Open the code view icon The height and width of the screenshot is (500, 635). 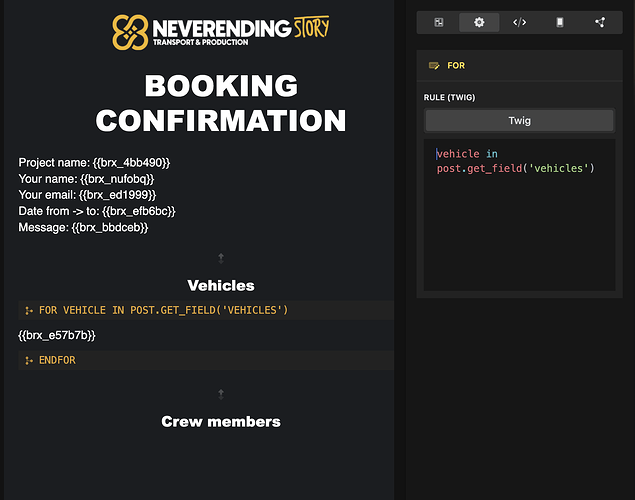[520, 22]
